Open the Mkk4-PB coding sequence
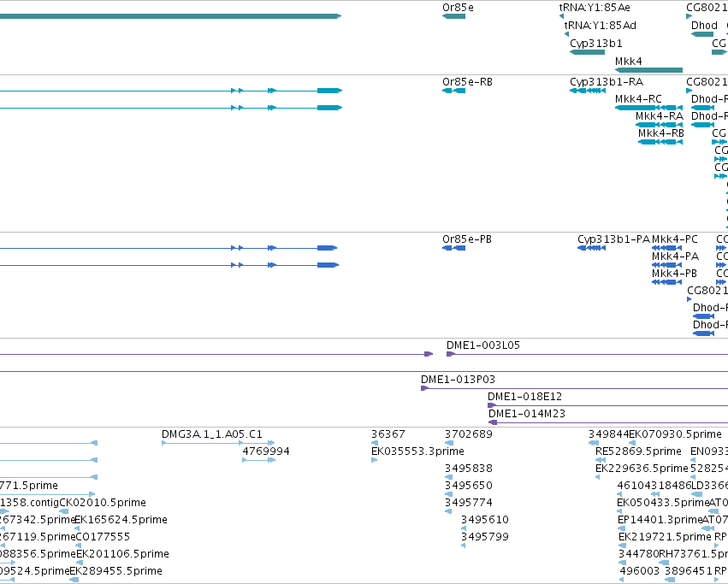The image size is (728, 584). 666,282
